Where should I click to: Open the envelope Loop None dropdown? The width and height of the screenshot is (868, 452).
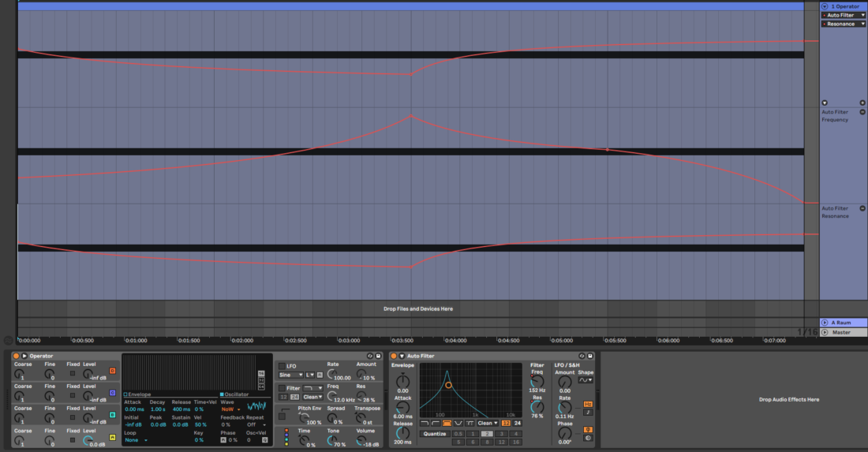tap(136, 440)
